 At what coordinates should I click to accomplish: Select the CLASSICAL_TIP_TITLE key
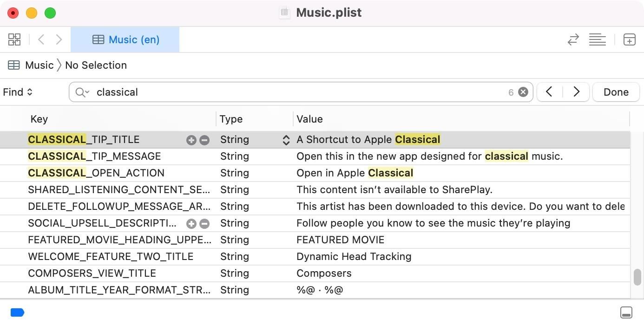click(84, 139)
